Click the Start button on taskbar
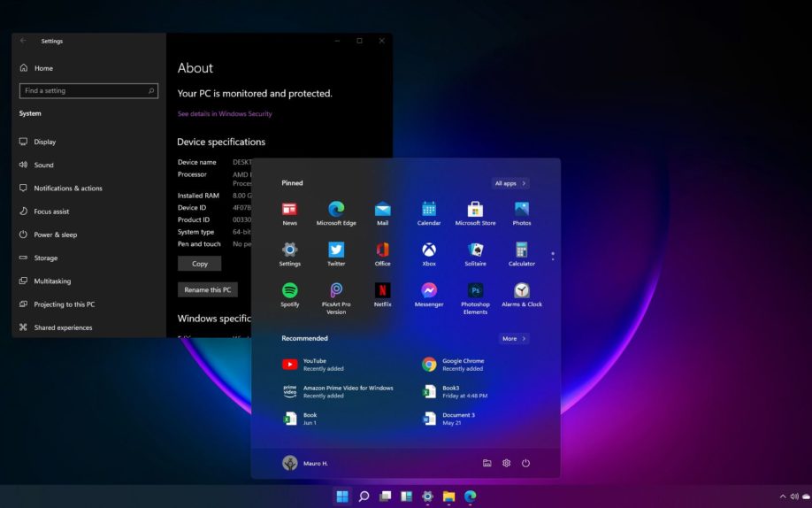 point(342,496)
